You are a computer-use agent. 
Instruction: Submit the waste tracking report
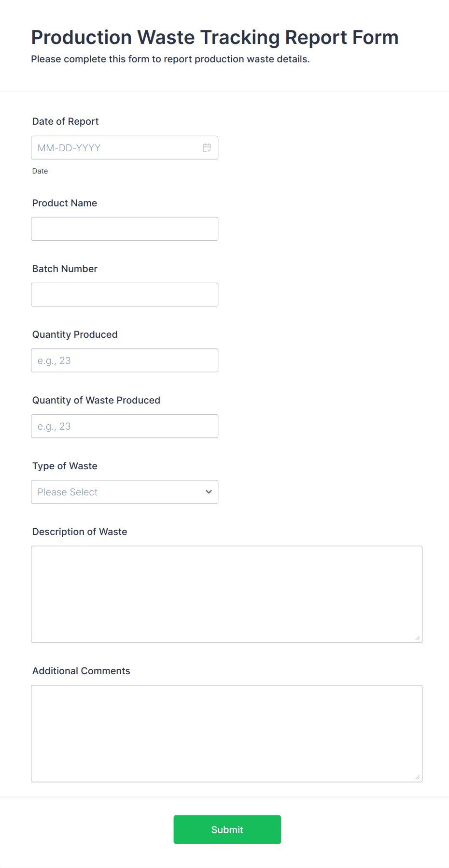click(x=227, y=829)
